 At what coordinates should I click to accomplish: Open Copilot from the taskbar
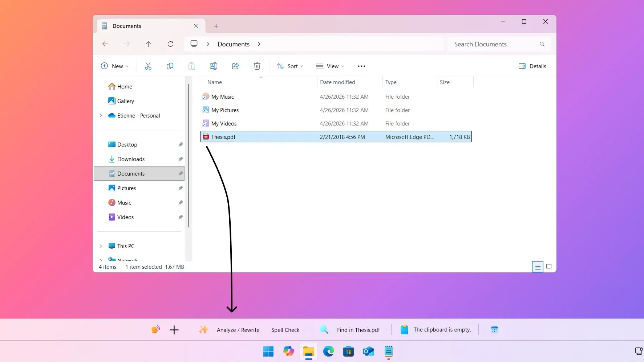click(x=289, y=351)
